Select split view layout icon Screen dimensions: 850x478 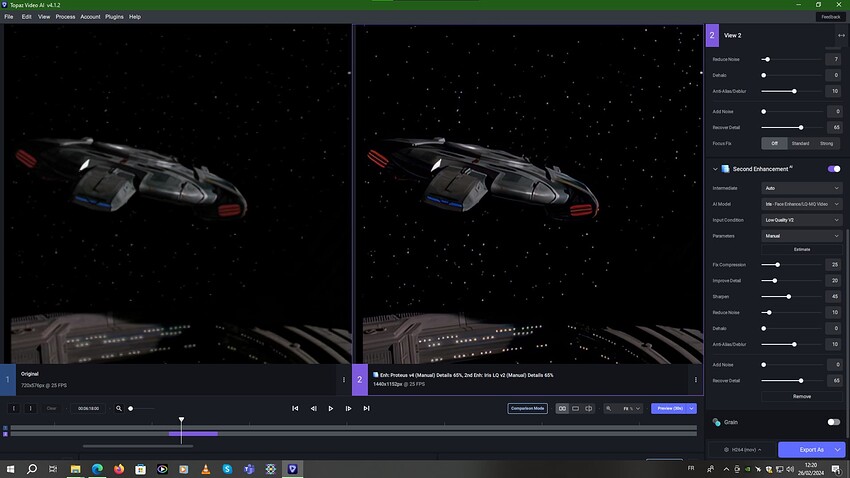point(589,408)
